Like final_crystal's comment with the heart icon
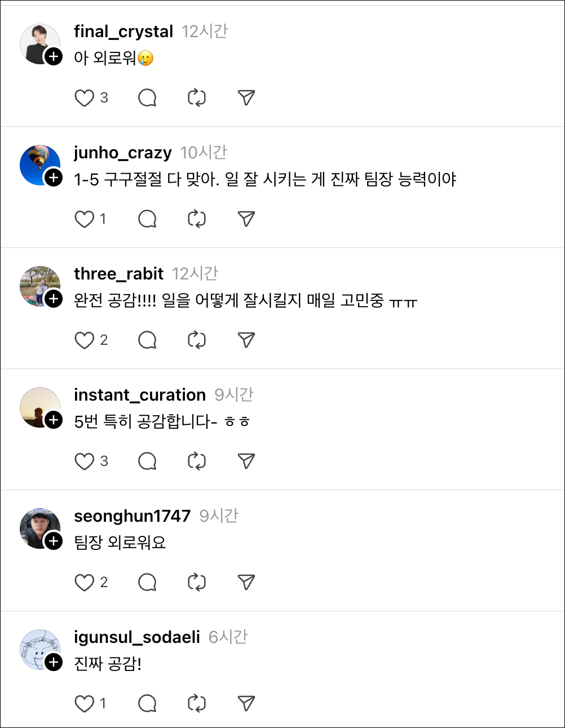Image resolution: width=565 pixels, height=728 pixels. point(85,97)
